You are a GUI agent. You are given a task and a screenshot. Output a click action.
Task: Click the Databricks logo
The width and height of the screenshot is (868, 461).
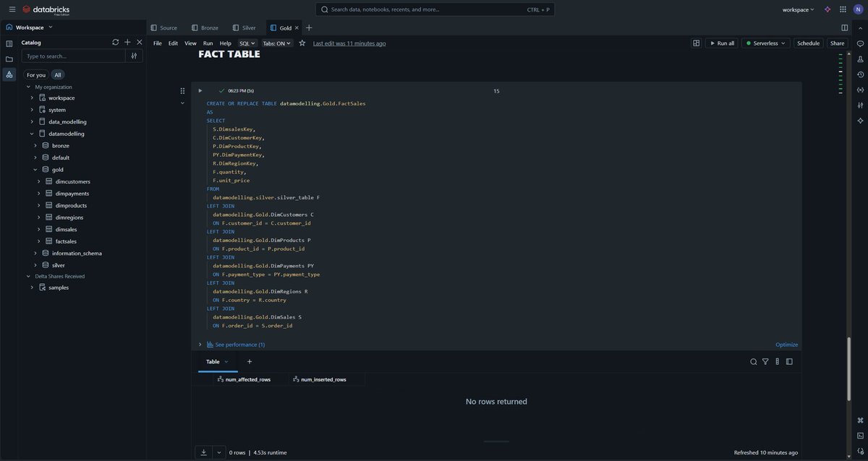click(46, 9)
